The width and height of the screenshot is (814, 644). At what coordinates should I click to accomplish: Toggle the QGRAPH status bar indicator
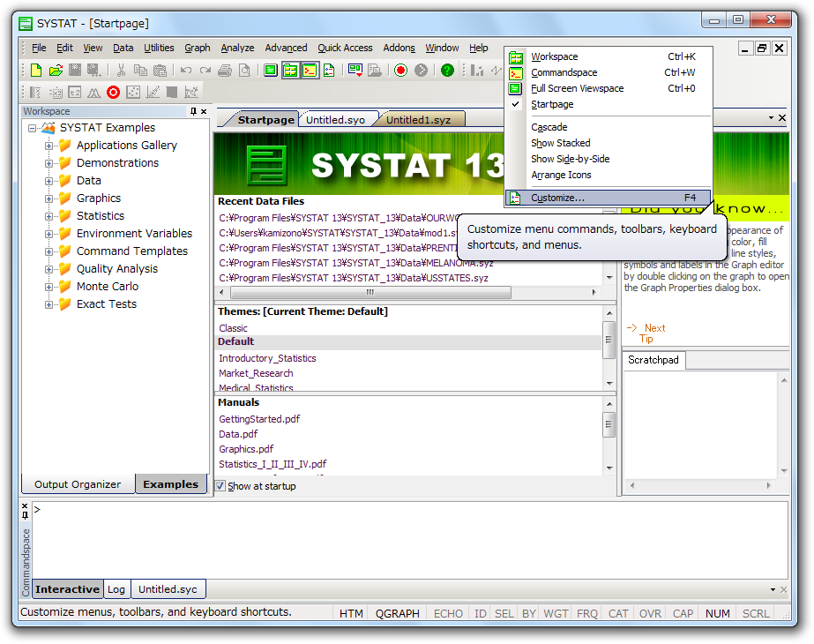click(397, 613)
